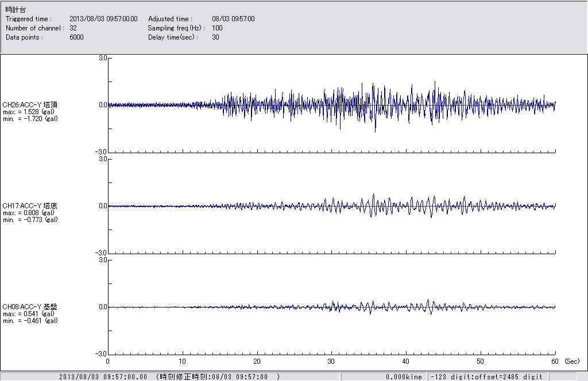Image resolution: width=588 pixels, height=381 pixels.
Task: Select the Data points value 6000
Action: point(76,37)
